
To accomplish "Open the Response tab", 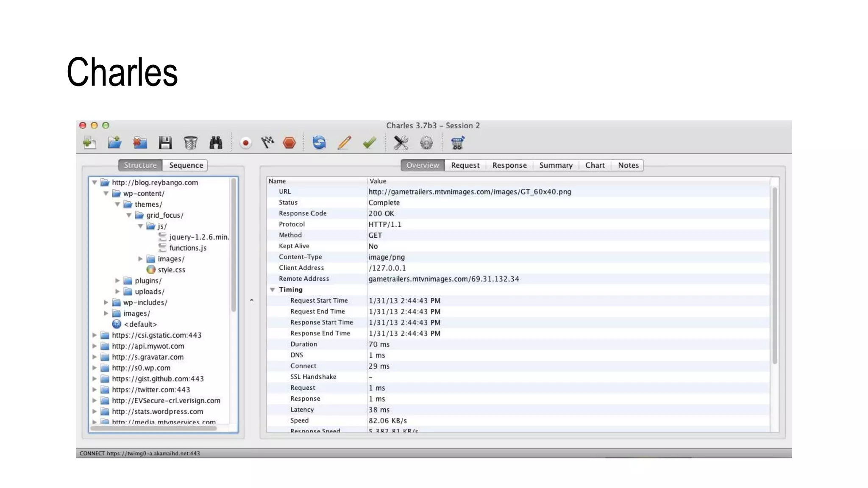I will coord(509,165).
